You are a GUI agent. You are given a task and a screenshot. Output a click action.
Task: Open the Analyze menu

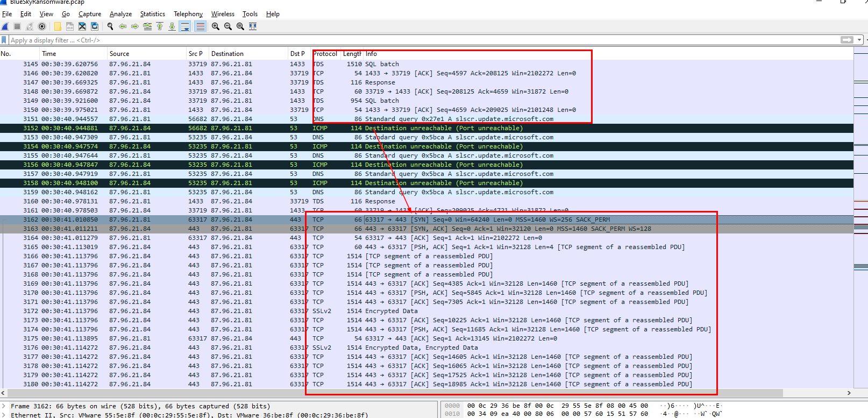(x=120, y=14)
